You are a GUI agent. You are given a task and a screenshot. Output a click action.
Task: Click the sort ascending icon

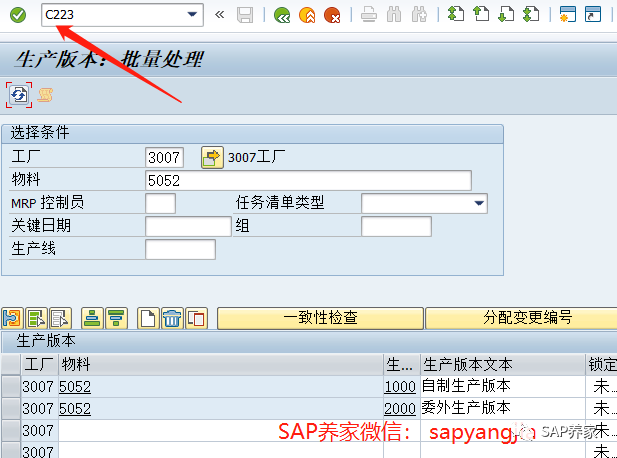pyautogui.click(x=92, y=318)
